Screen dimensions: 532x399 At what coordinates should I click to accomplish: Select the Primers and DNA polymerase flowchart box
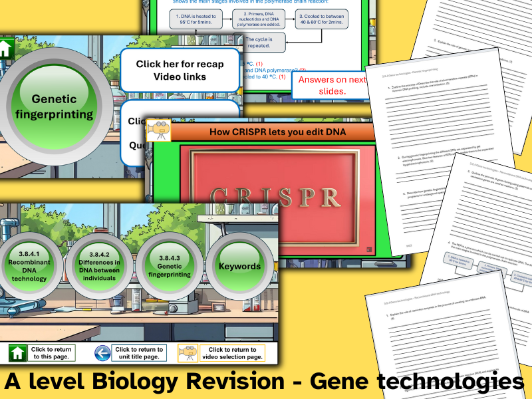click(259, 18)
